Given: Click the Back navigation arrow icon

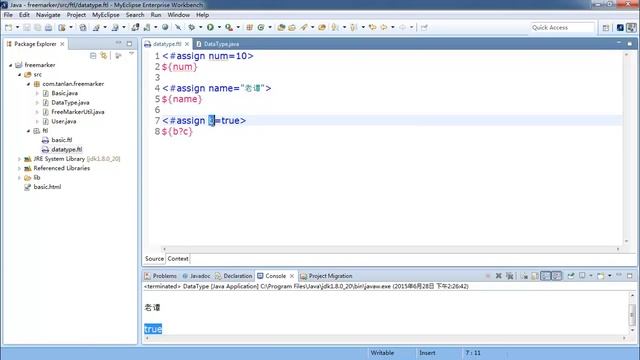Looking at the screenshot, I should 384,27.
